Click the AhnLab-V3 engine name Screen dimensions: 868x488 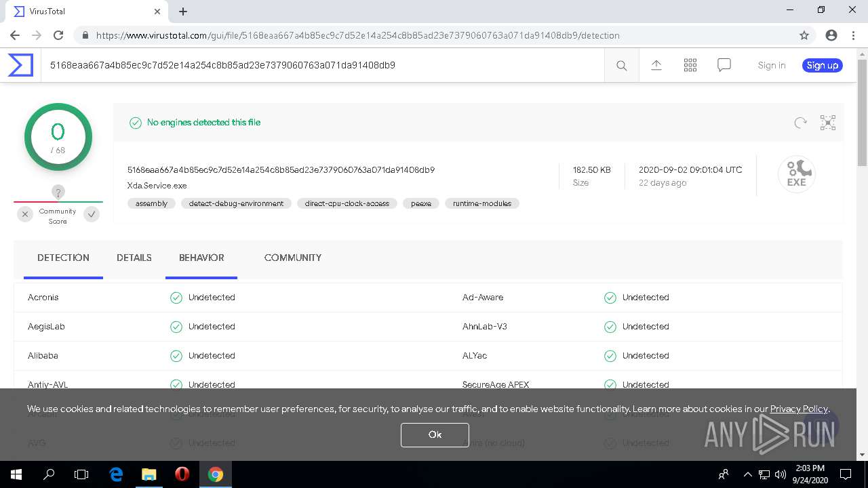(x=485, y=327)
